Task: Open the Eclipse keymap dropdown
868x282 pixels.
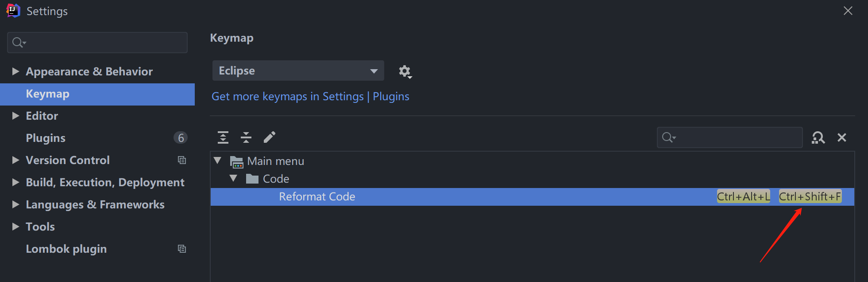Action: point(298,70)
